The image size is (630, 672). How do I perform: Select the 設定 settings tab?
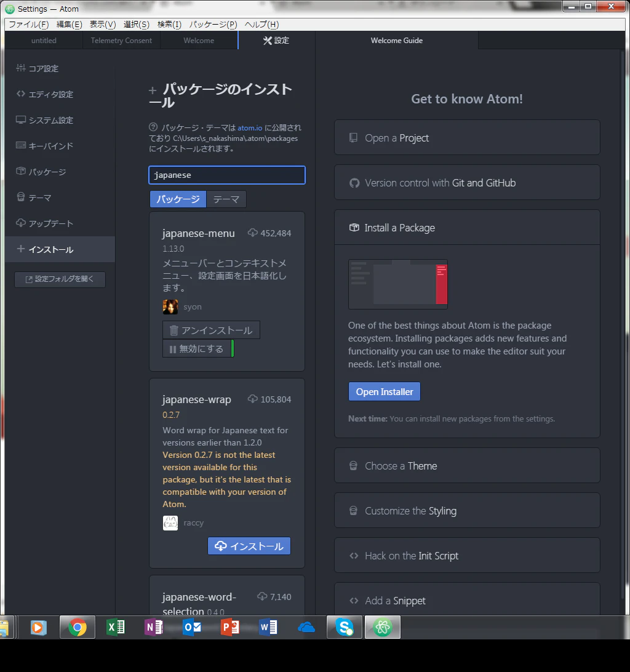tap(276, 40)
